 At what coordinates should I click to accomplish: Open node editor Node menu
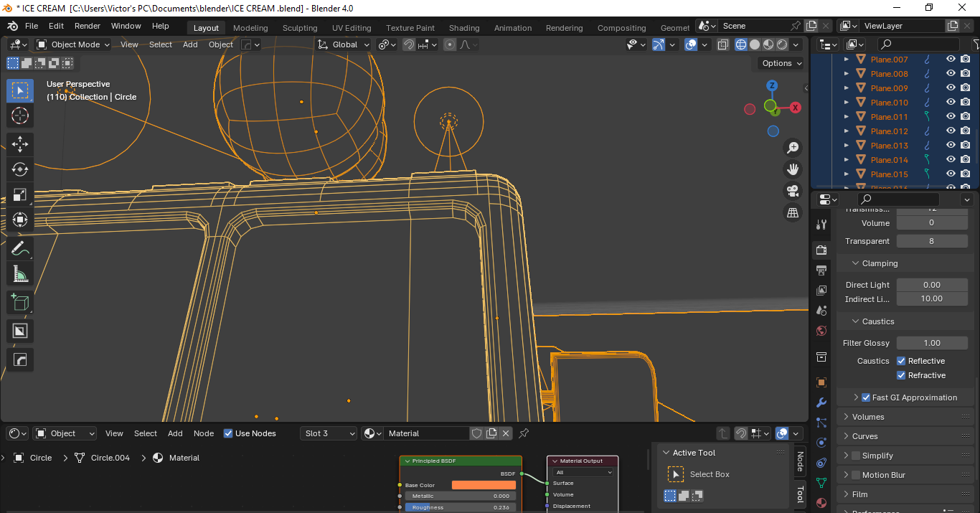(x=204, y=433)
